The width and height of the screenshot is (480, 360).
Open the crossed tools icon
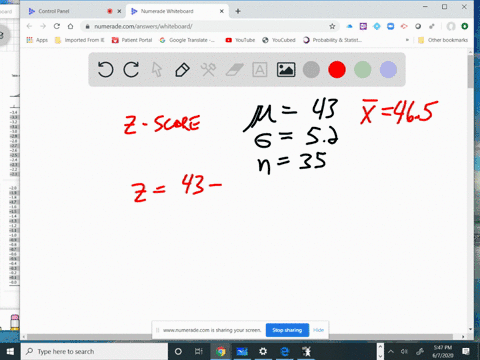pos(208,70)
